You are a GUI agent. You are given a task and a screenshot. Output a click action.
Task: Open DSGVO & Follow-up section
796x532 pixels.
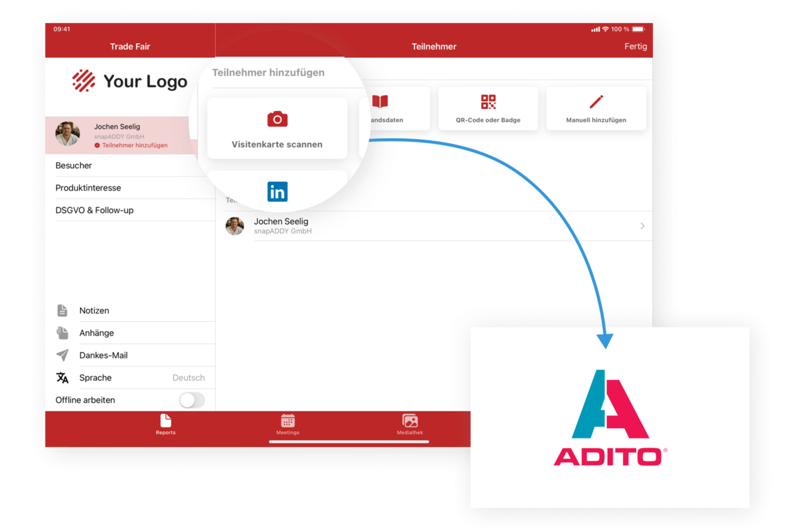point(130,210)
